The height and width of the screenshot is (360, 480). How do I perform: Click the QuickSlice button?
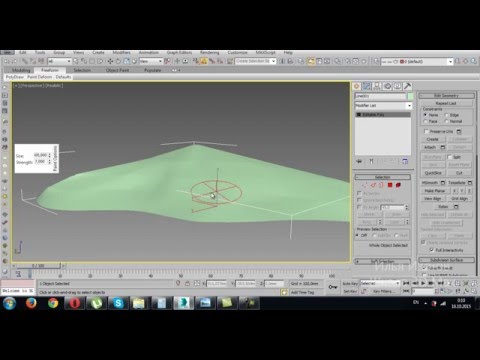433,173
